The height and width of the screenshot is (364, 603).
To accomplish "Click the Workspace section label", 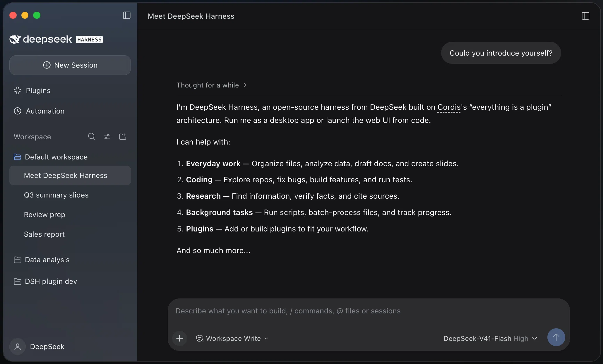I will [x=32, y=137].
